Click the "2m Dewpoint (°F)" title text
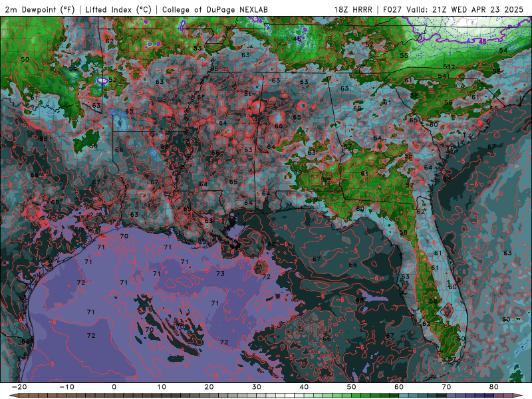The height and width of the screenshot is (399, 532). coord(39,9)
